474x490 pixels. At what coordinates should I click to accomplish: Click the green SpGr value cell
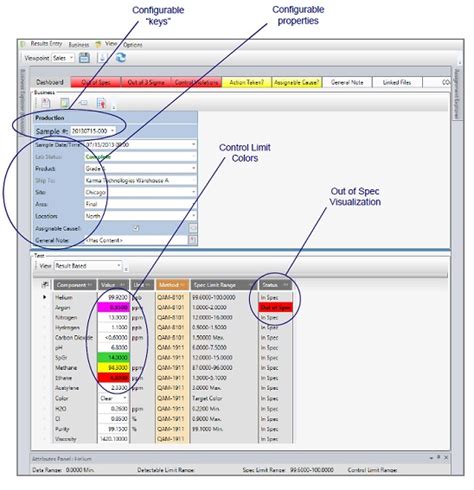point(113,358)
